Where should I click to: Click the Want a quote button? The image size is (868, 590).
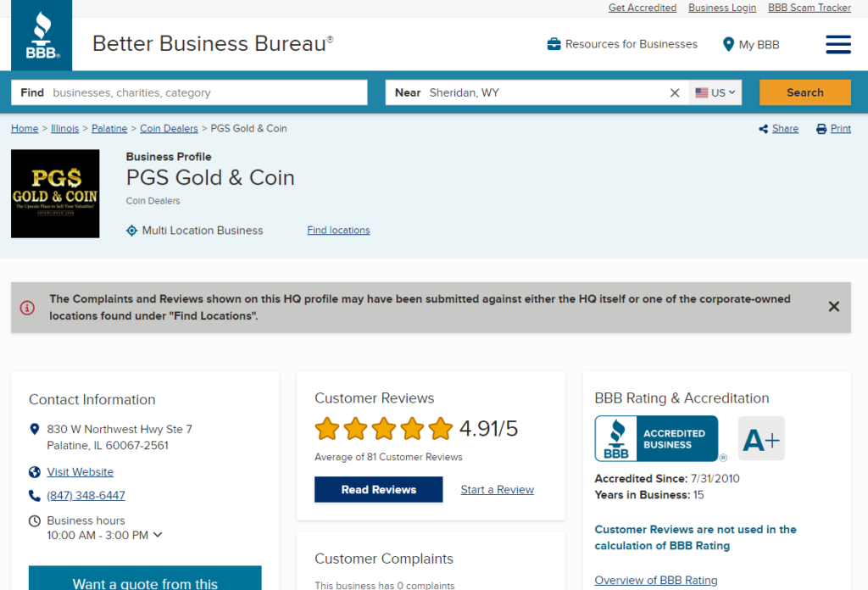click(145, 578)
